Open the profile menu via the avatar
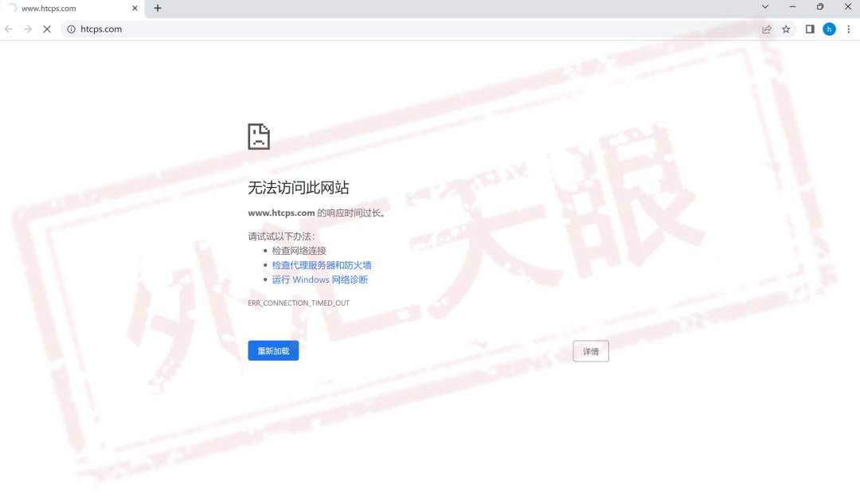The width and height of the screenshot is (860, 504). click(829, 29)
